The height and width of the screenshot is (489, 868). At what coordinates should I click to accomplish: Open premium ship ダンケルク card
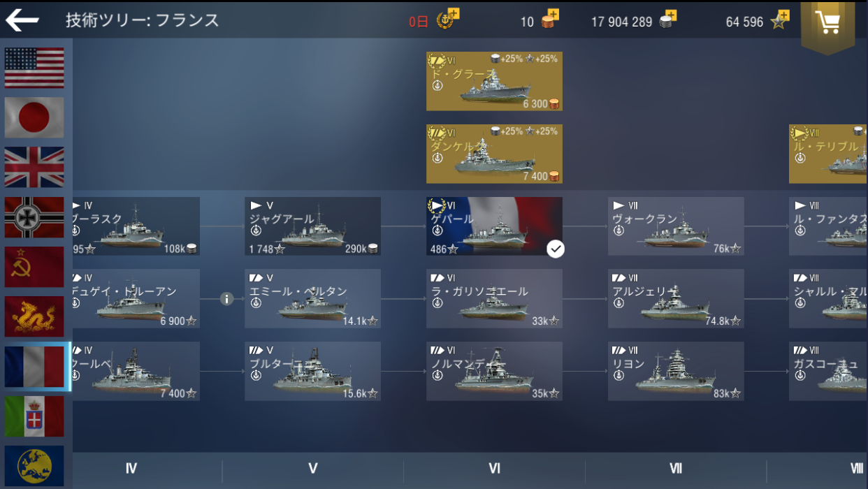click(494, 154)
